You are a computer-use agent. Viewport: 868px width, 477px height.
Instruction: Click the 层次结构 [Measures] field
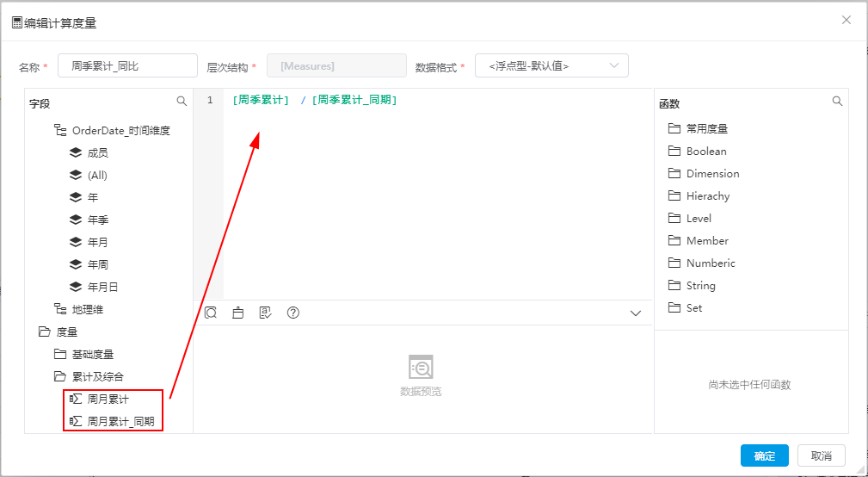(x=336, y=65)
